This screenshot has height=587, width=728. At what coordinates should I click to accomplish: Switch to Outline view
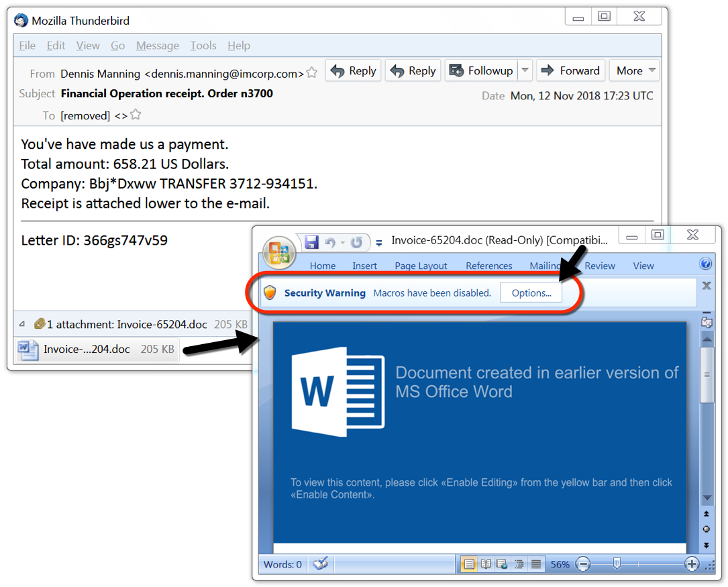(519, 564)
